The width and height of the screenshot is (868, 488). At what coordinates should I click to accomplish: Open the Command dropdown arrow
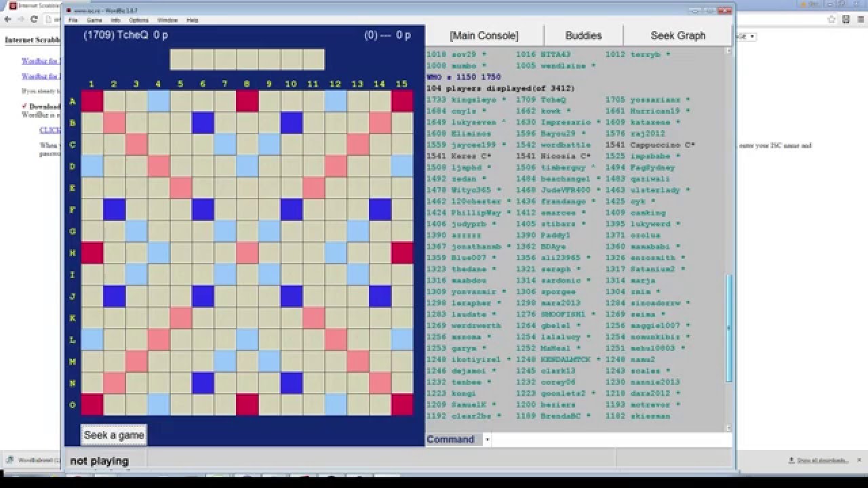point(487,440)
